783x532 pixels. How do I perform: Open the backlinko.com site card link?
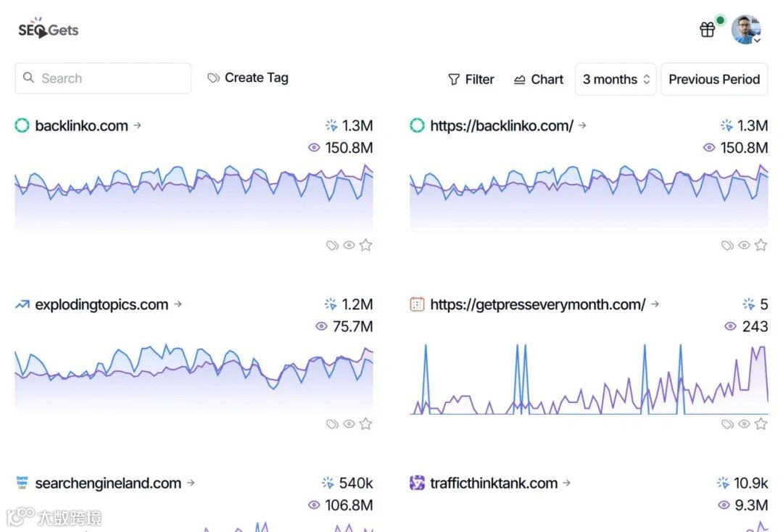[x=81, y=126]
